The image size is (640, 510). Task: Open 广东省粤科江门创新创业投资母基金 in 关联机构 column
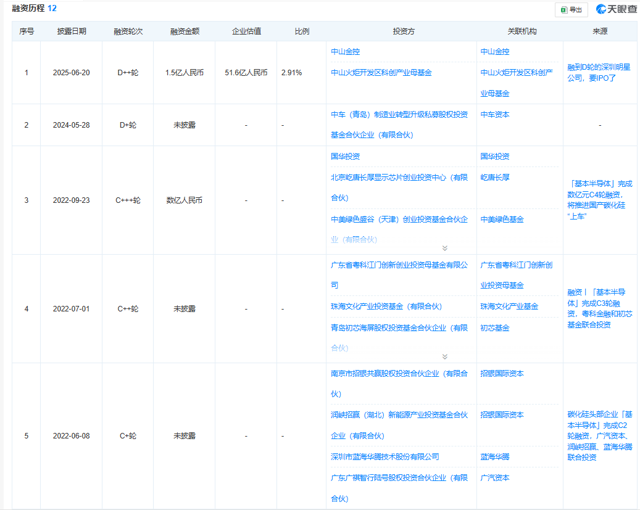[x=516, y=275]
